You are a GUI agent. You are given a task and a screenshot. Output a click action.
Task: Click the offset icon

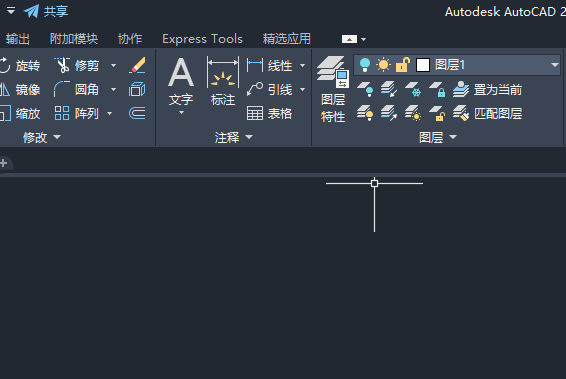[x=137, y=113]
